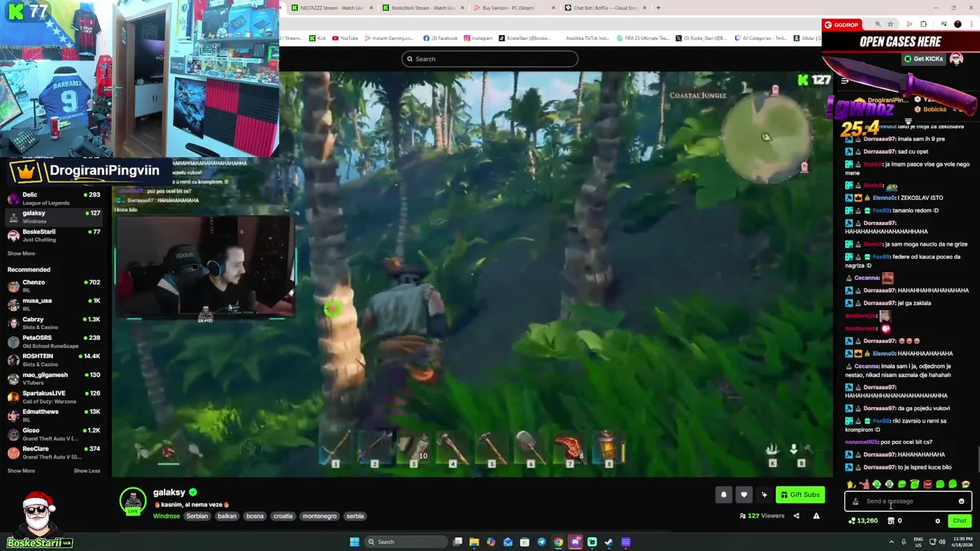
Task: Expand followed channels with Show More
Action: (21, 253)
